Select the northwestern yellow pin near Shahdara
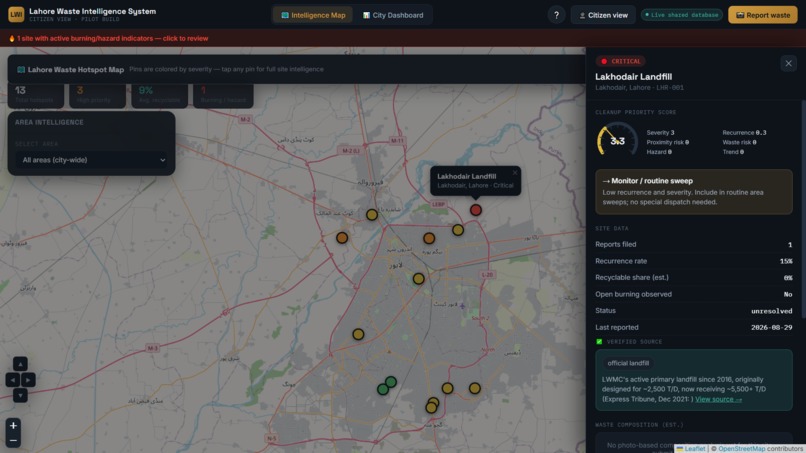The width and height of the screenshot is (806, 453). pos(372,214)
